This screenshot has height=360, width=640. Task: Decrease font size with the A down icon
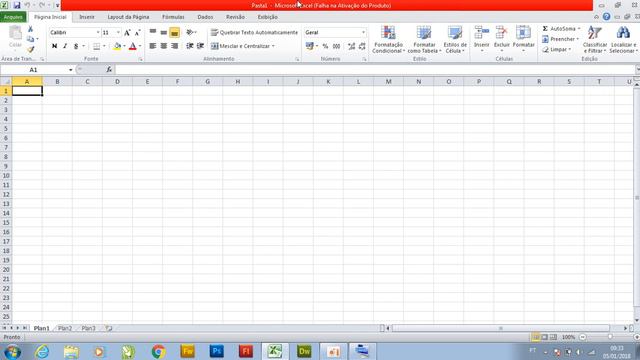coord(138,33)
